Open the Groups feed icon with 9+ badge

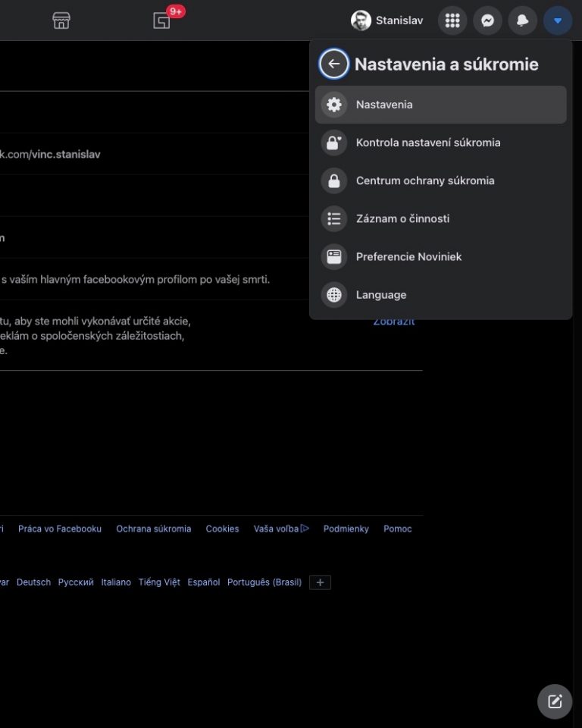(x=161, y=20)
